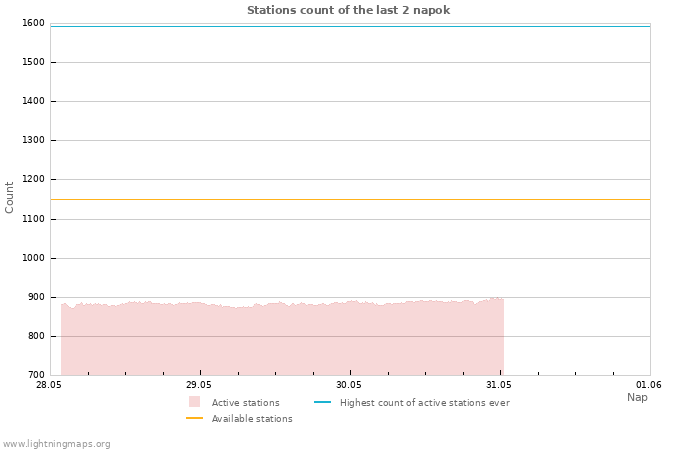Click the www.lightningmaps.org watermark text
The width and height of the screenshot is (700, 450).
click(56, 444)
